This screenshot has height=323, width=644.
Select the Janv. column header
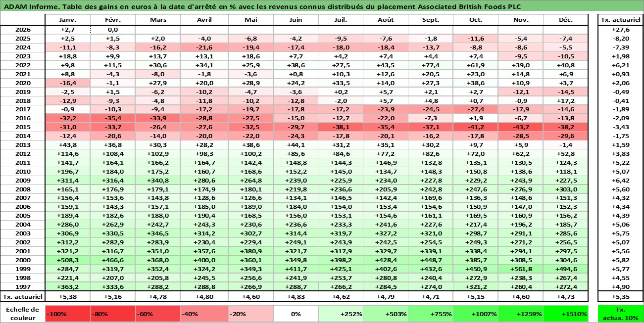tap(67, 20)
